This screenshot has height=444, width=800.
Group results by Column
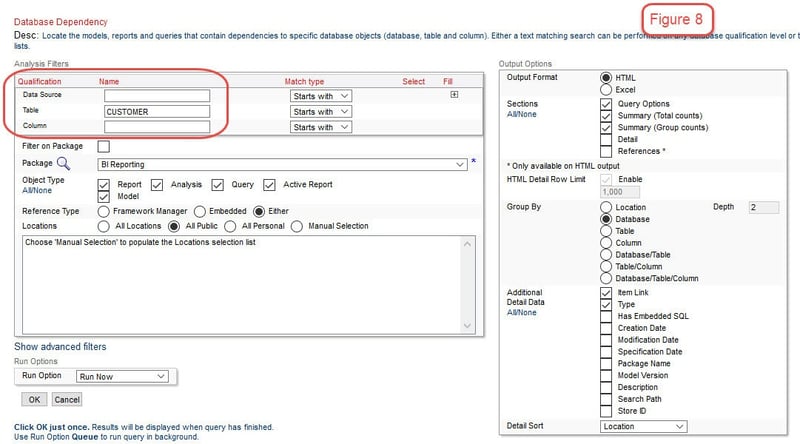point(606,243)
